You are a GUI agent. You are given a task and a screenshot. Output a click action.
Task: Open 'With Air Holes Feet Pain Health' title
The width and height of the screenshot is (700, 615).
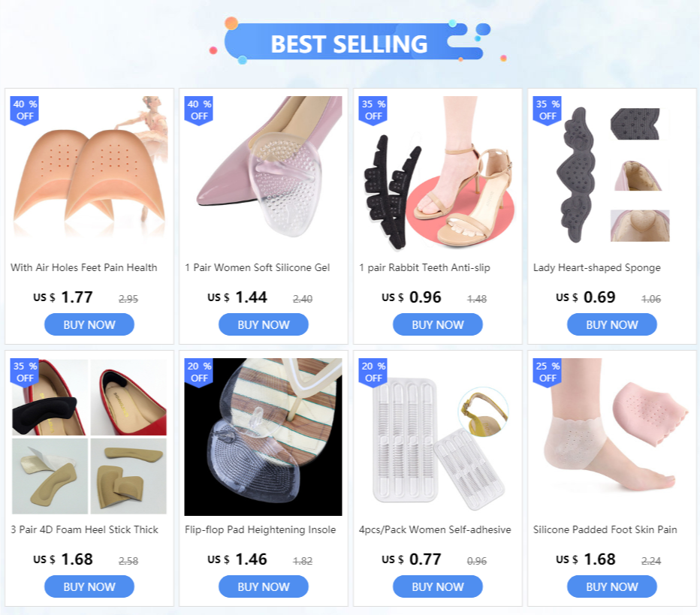point(84,268)
